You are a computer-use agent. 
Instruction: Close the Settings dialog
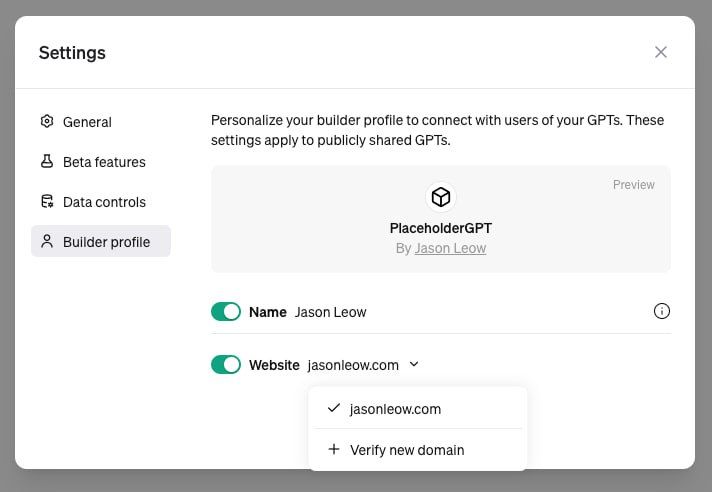[661, 52]
